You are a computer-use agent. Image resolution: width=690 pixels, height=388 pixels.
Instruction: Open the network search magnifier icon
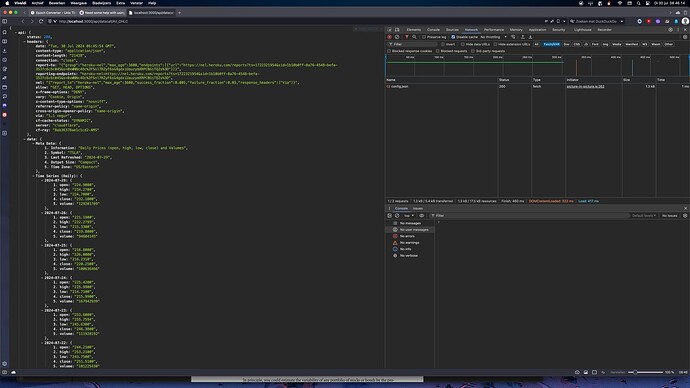414,37
